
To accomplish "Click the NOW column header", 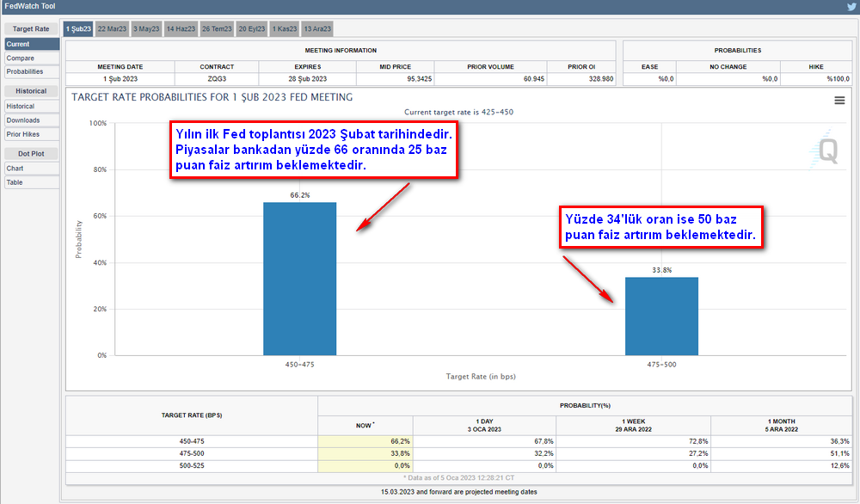I will 365,426.
